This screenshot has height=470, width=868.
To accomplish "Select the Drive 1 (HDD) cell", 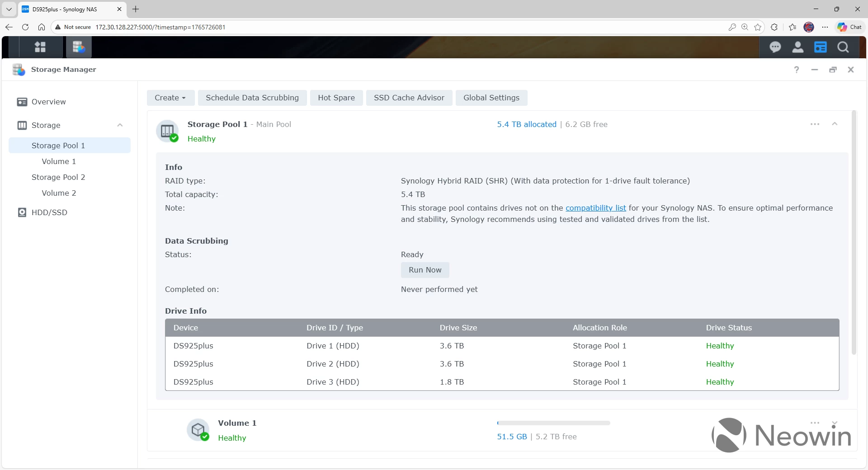I will 333,346.
